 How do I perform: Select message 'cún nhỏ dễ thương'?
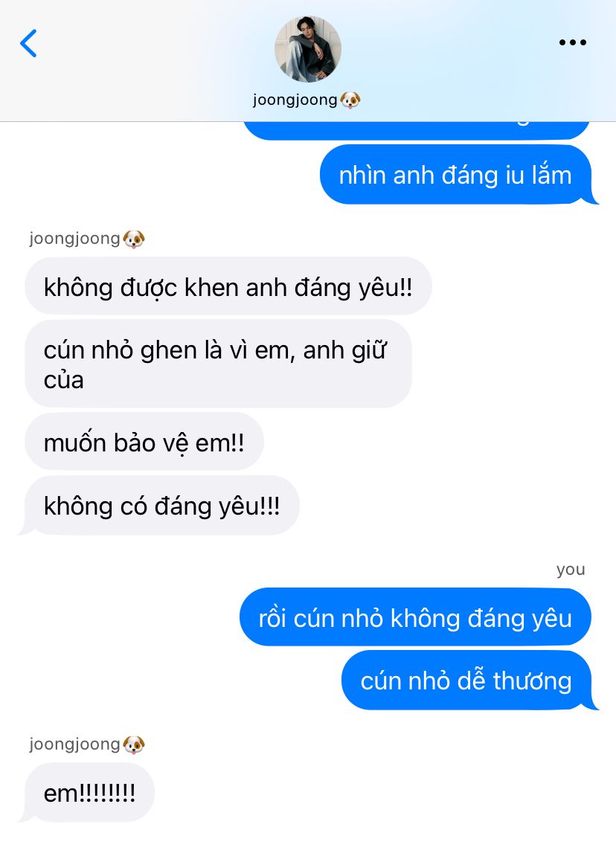[x=469, y=680]
